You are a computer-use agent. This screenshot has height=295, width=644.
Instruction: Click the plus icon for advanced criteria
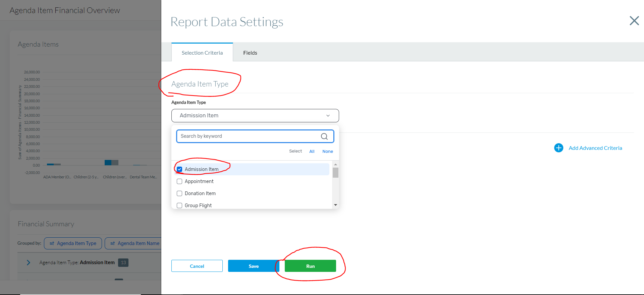pos(558,148)
